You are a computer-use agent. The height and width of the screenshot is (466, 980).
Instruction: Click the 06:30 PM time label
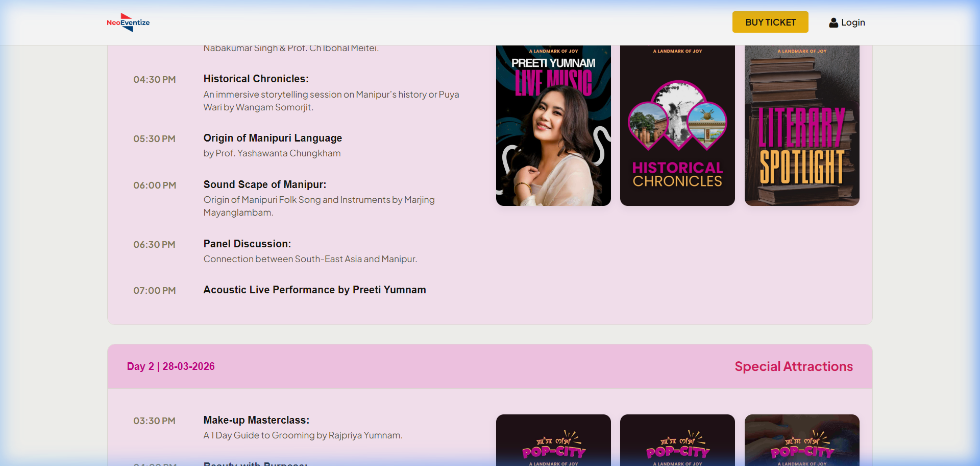(155, 244)
